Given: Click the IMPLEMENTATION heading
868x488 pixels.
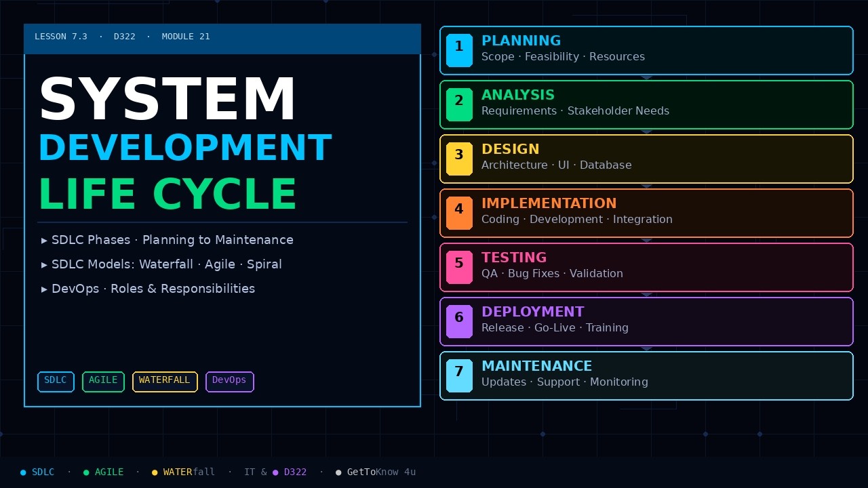Looking at the screenshot, I should 549,203.
